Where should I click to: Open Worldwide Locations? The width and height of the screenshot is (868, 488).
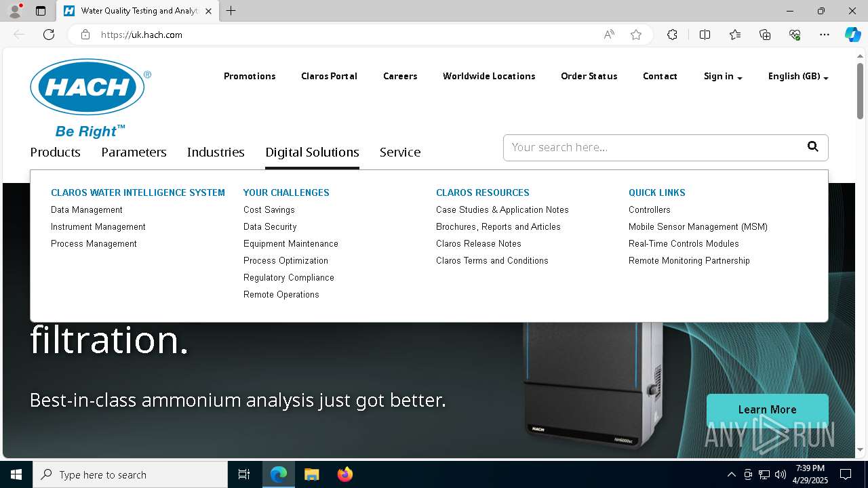[x=489, y=76]
